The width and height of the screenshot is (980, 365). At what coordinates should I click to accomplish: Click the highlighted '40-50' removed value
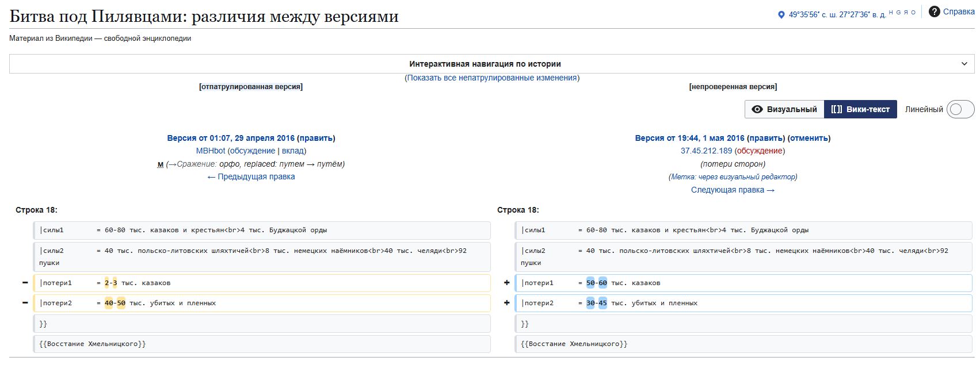coord(115,303)
